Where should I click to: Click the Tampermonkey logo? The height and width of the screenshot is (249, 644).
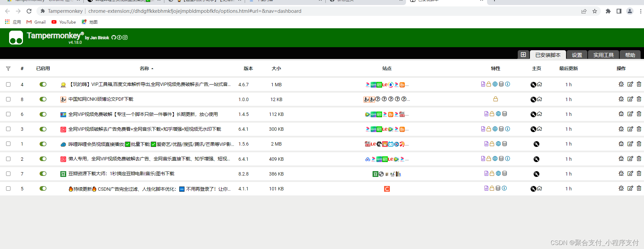16,38
